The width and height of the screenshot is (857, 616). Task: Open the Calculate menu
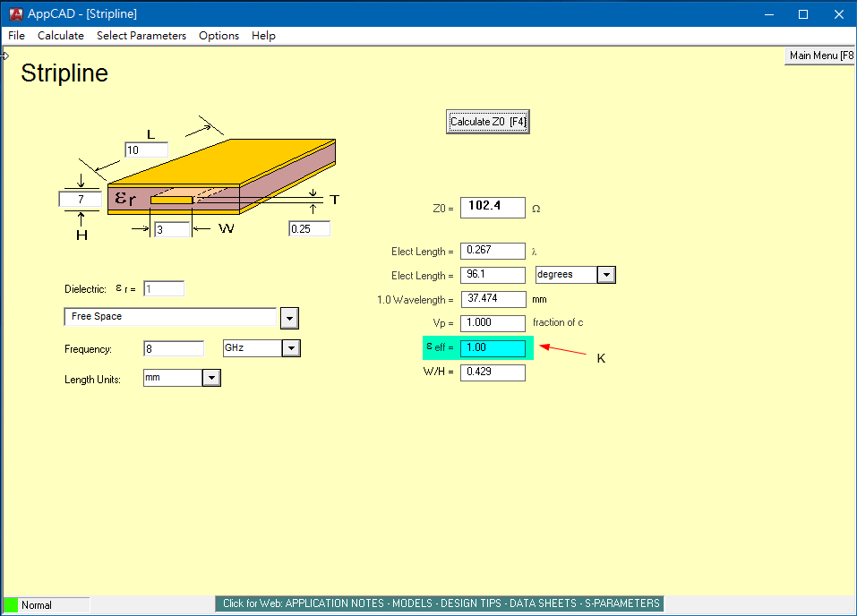tap(61, 36)
